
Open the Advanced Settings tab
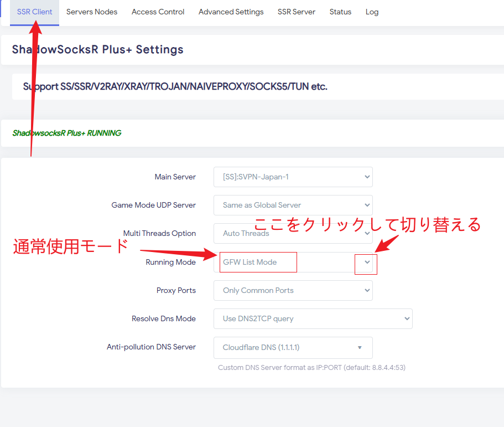click(x=231, y=12)
